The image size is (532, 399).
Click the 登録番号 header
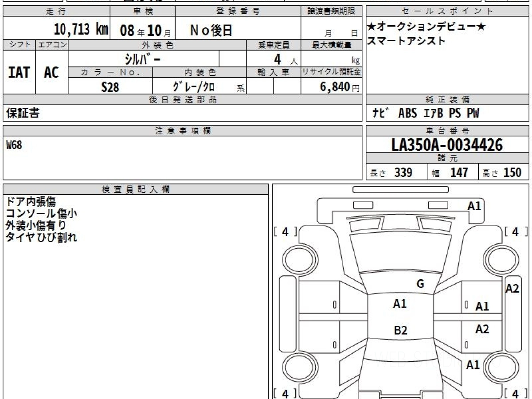tap(238, 11)
